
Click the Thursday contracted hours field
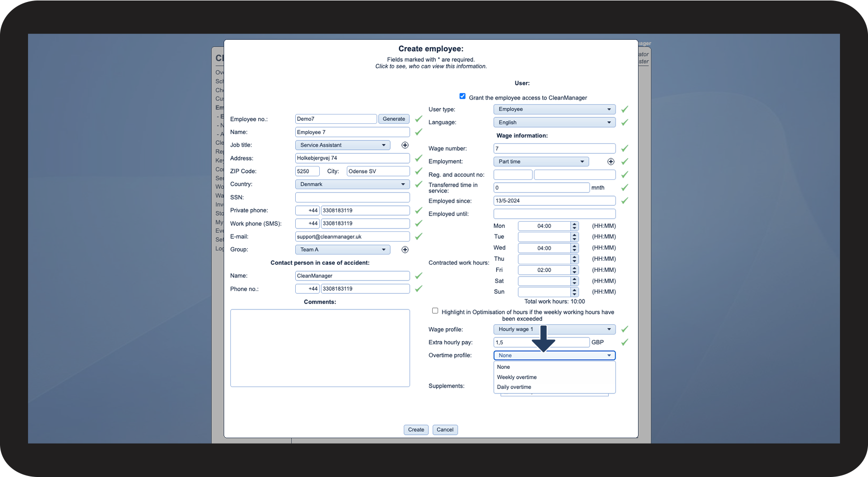click(x=544, y=259)
